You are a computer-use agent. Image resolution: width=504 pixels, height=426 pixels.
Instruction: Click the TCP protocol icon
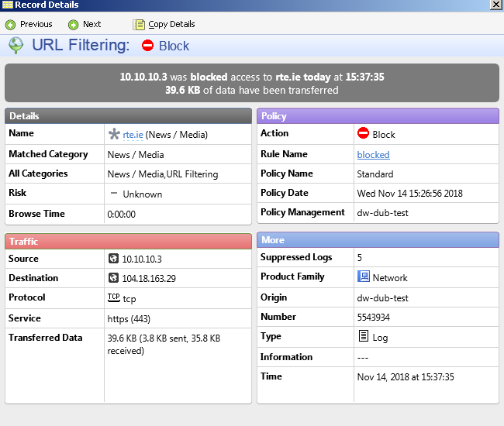[114, 297]
